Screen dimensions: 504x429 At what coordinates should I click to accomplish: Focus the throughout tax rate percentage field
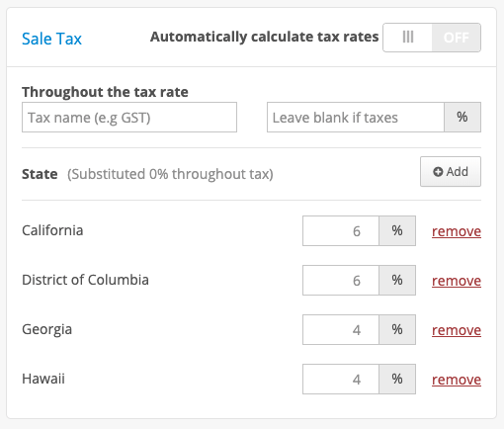click(x=356, y=118)
